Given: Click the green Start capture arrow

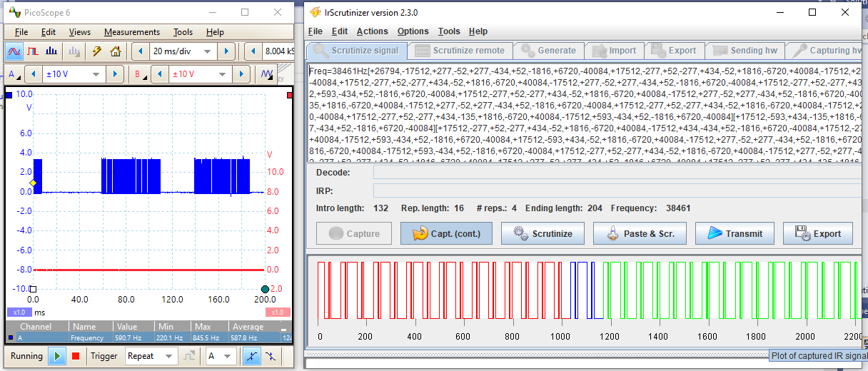Looking at the screenshot, I should [57, 356].
